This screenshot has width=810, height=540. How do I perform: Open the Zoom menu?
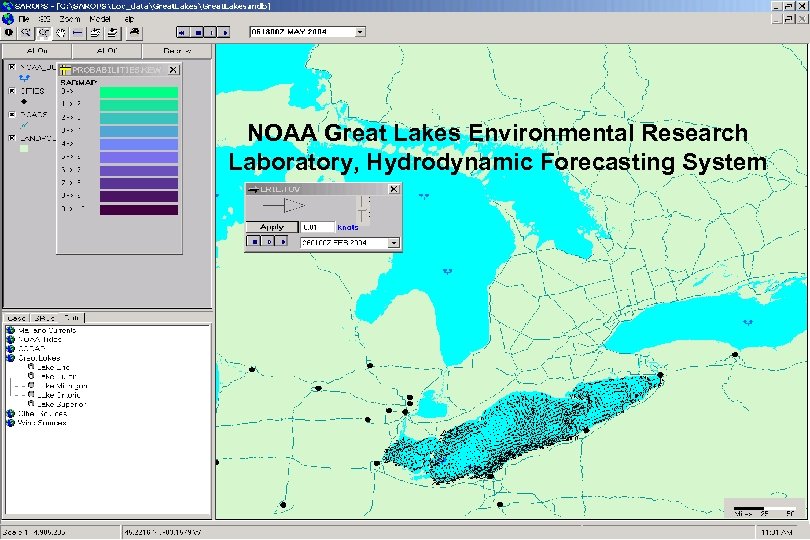click(70, 19)
